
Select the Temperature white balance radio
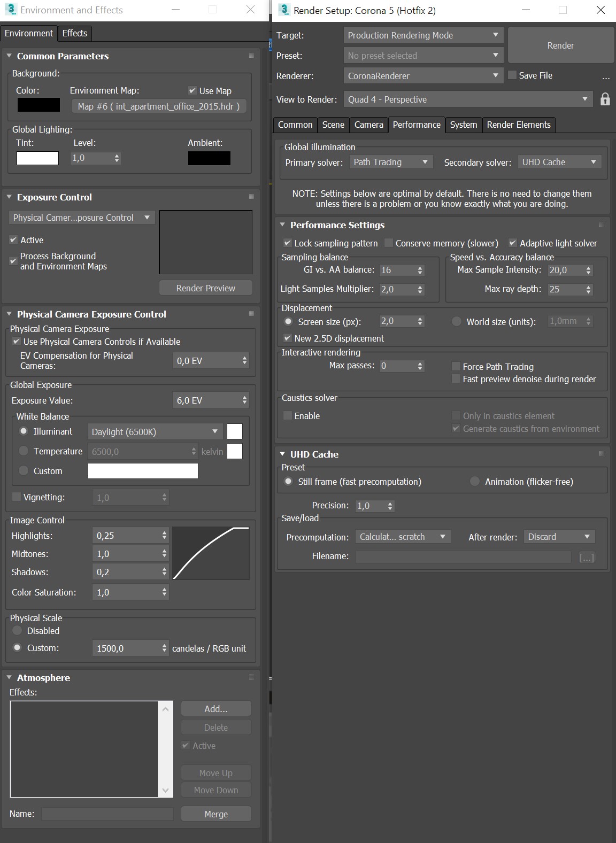(24, 451)
